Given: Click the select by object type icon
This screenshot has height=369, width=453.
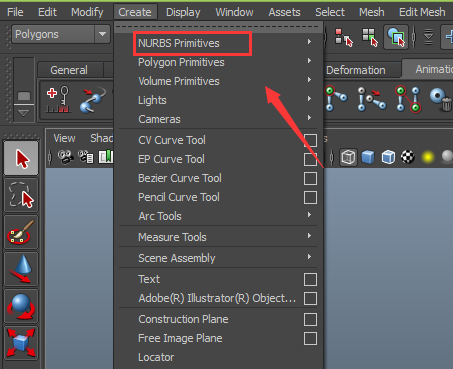Looking at the screenshot, I should pyautogui.click(x=370, y=37).
